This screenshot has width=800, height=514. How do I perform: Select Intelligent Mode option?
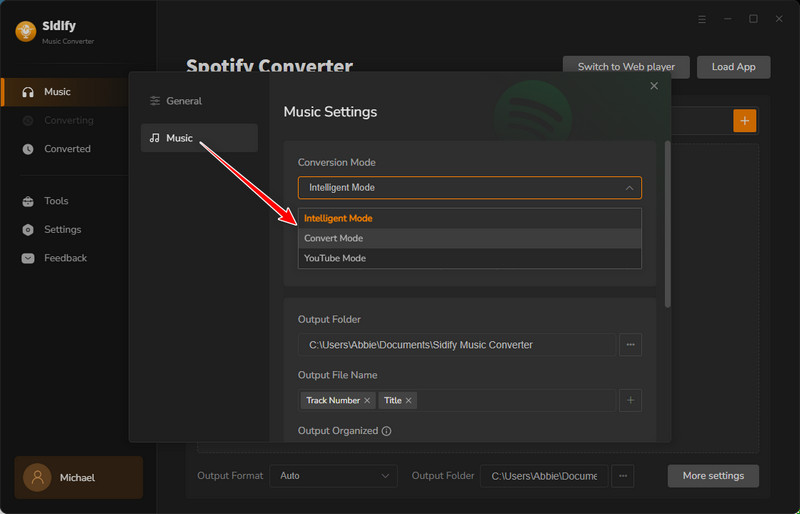469,218
